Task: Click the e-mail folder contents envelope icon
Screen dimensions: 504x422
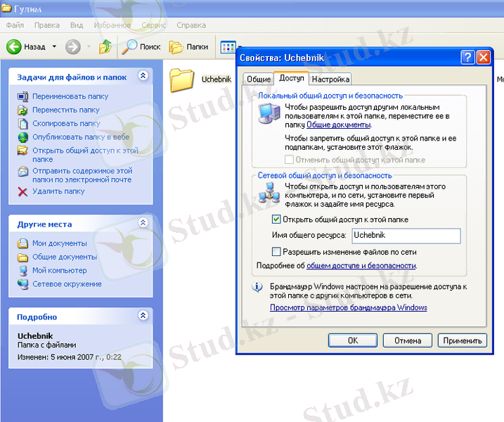Action: point(22,171)
